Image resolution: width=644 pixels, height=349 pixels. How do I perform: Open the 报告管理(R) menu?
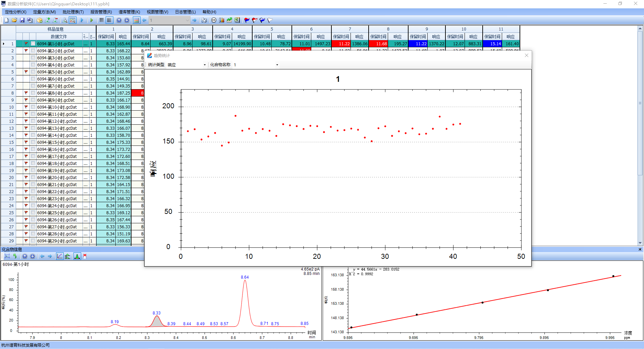[x=101, y=12]
